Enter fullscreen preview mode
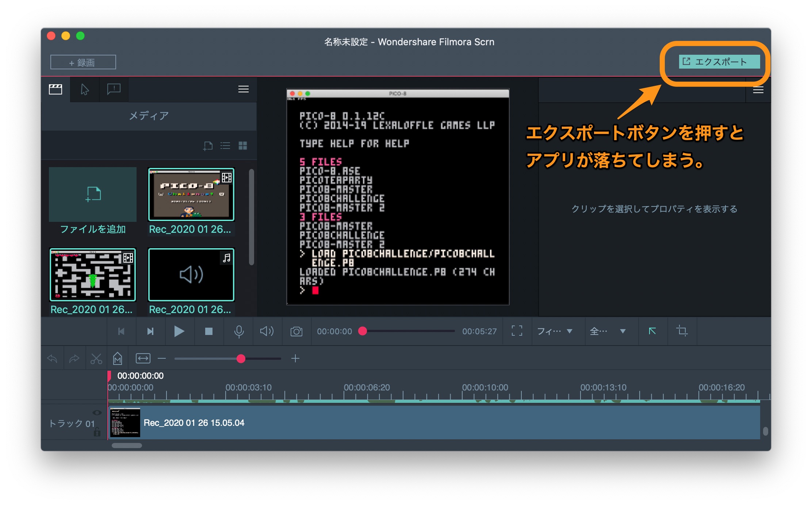Screen dimensions: 812x505 coord(517,331)
